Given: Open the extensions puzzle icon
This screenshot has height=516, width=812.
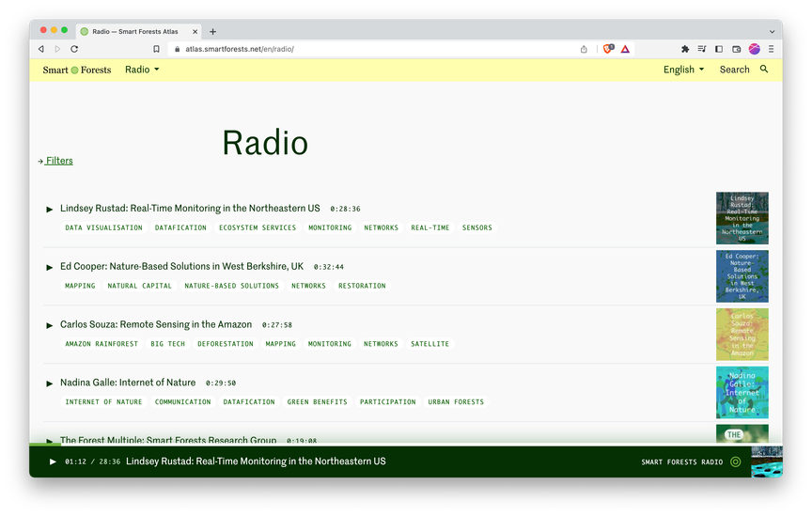Looking at the screenshot, I should (x=685, y=49).
